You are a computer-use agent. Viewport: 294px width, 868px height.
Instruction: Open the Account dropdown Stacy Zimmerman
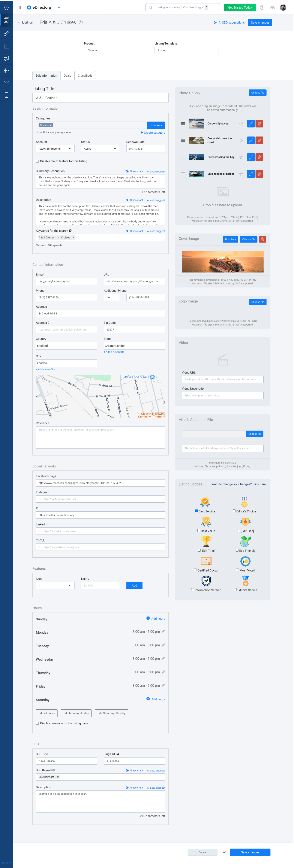[55, 149]
